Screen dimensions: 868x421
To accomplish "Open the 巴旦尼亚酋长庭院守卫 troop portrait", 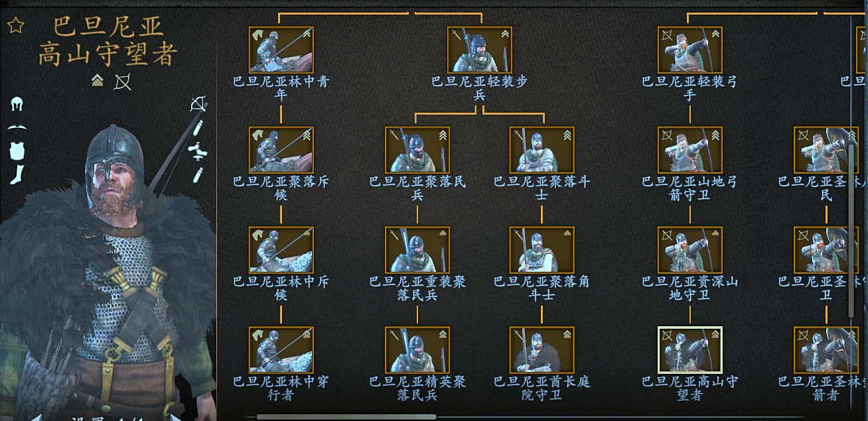I will tap(542, 350).
